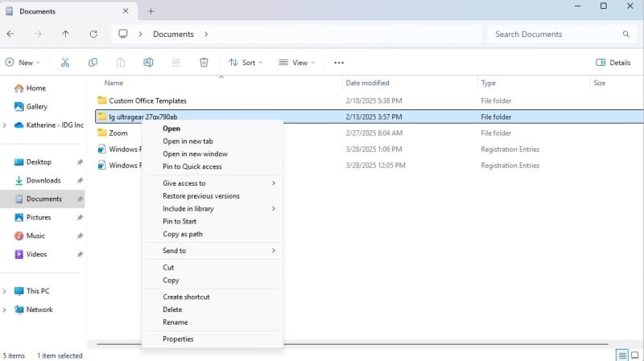Switch to details list view icon
The width and height of the screenshot is (644, 361).
621,355
